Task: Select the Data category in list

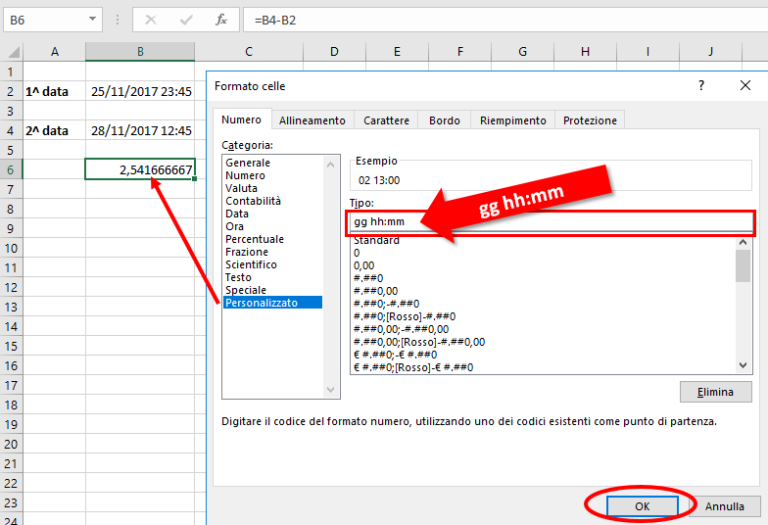Action: 238,214
